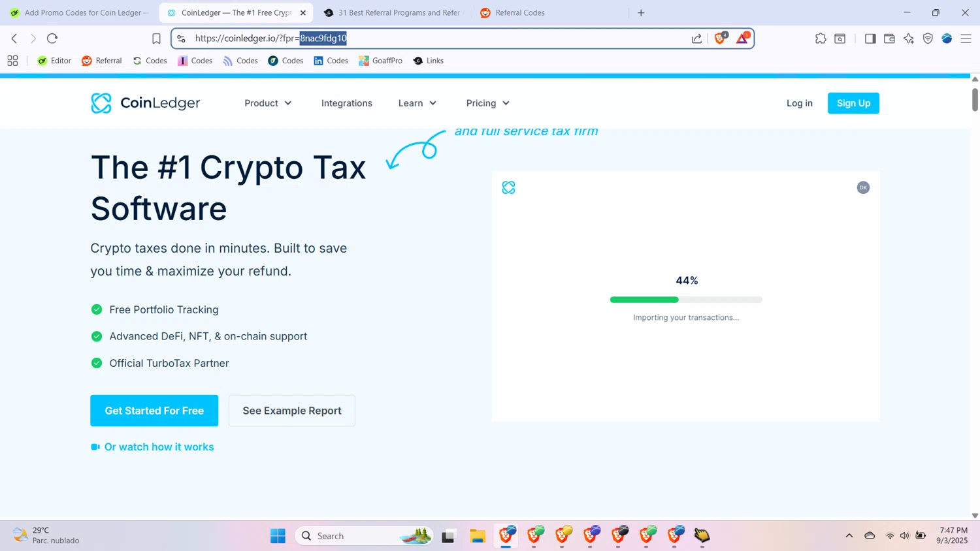Expand the Learn dropdown menu
This screenshot has height=551, width=980.
pyautogui.click(x=417, y=103)
